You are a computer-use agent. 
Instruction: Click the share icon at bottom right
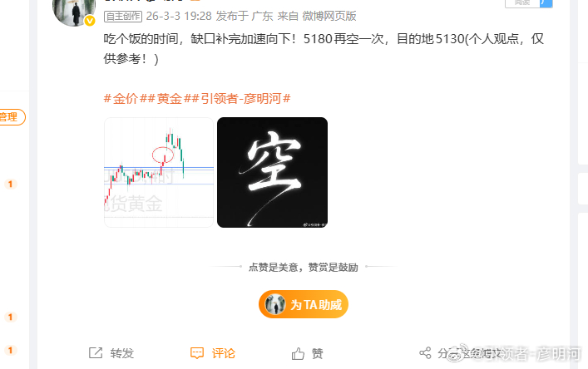[x=425, y=353]
